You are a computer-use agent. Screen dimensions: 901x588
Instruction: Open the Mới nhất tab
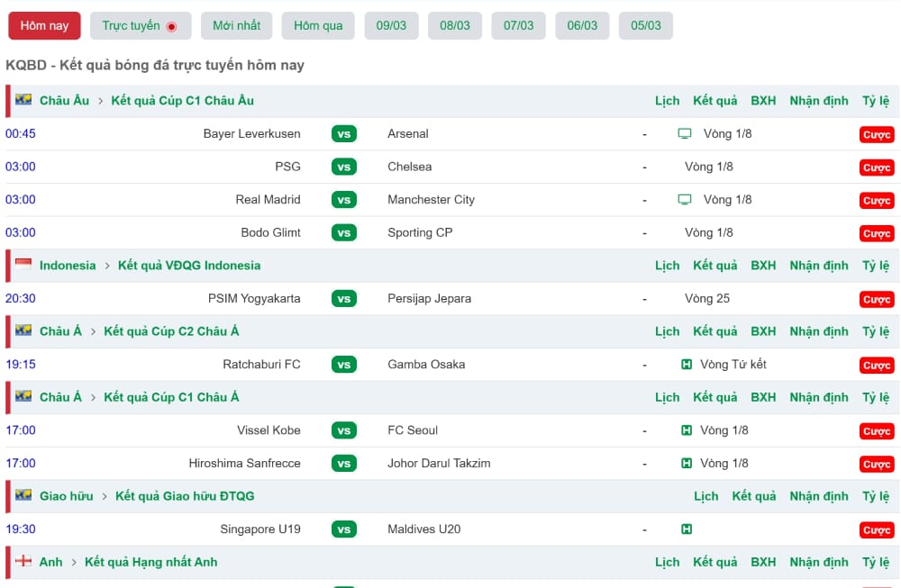coord(237,26)
